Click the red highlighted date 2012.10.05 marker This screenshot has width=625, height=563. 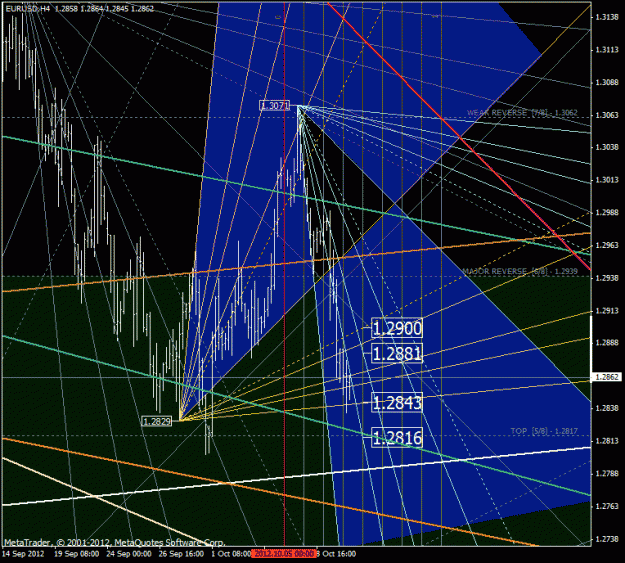tap(283, 554)
